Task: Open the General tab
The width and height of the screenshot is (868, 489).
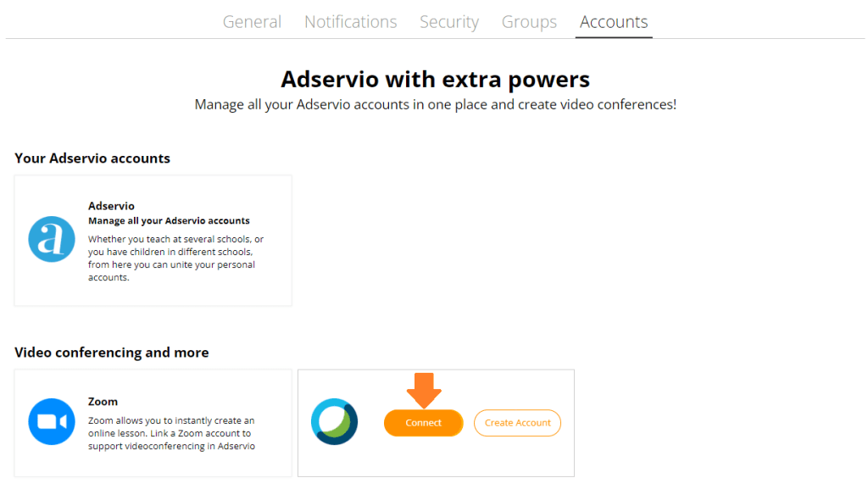Action: (252, 21)
